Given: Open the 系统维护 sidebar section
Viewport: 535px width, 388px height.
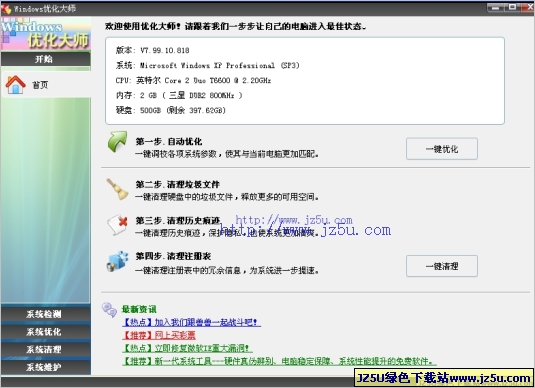Looking at the screenshot, I should pos(46,367).
